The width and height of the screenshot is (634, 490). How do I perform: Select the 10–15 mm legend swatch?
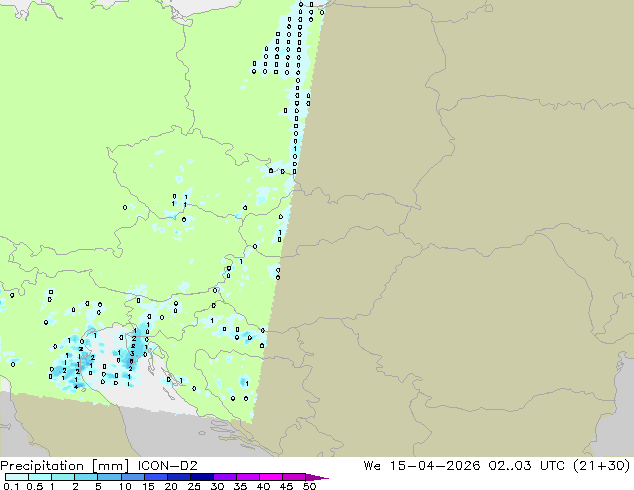[132, 477]
